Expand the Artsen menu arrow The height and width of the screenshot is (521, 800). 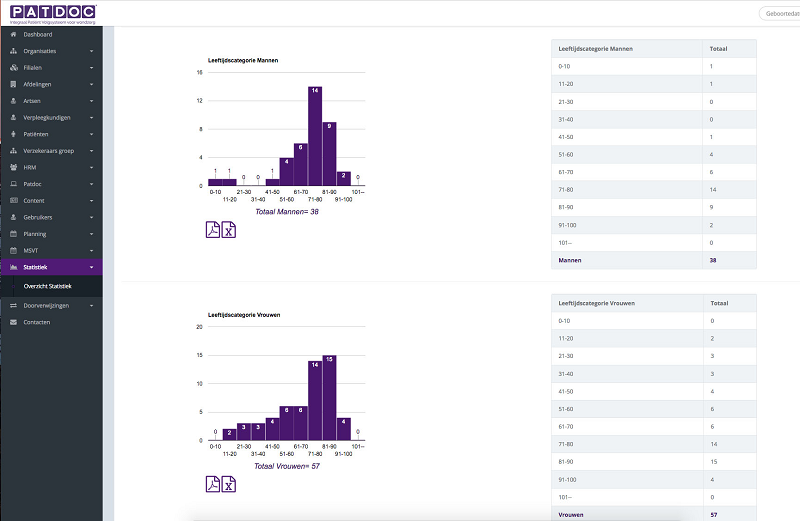tap(91, 101)
